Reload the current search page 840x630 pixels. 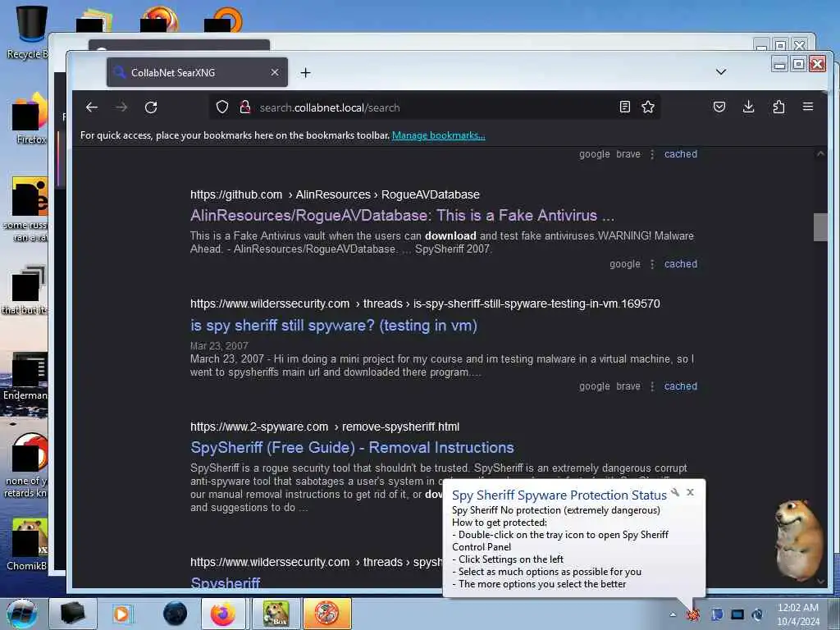point(151,107)
